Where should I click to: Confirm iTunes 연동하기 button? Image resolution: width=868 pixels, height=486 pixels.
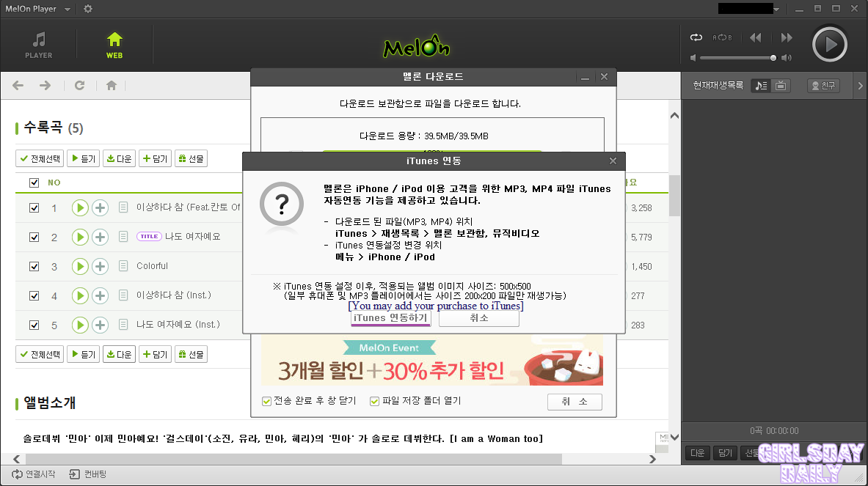391,318
